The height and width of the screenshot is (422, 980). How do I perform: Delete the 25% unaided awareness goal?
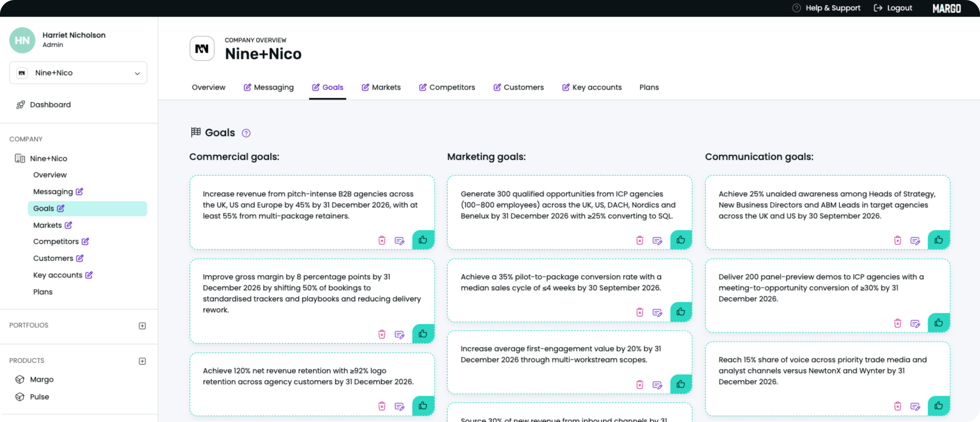[898, 240]
